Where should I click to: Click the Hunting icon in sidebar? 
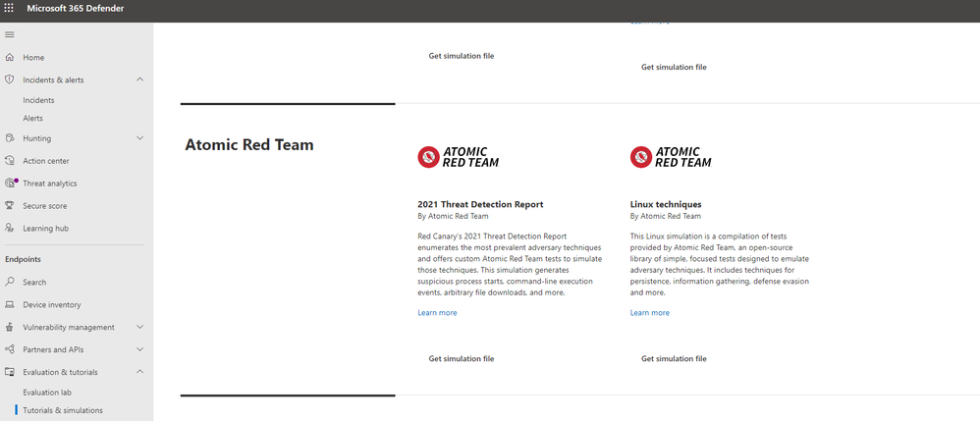tap(10, 138)
